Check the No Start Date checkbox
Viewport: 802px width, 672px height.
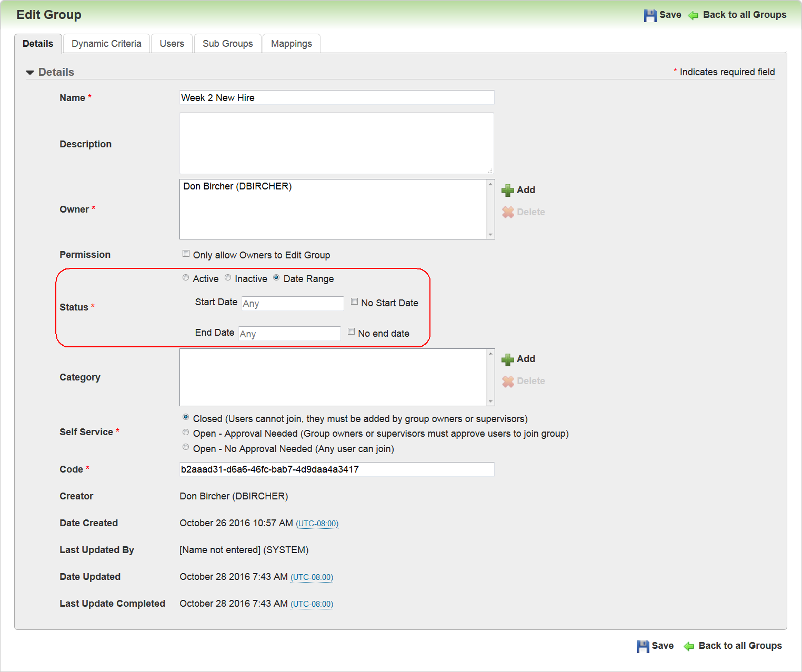point(355,302)
